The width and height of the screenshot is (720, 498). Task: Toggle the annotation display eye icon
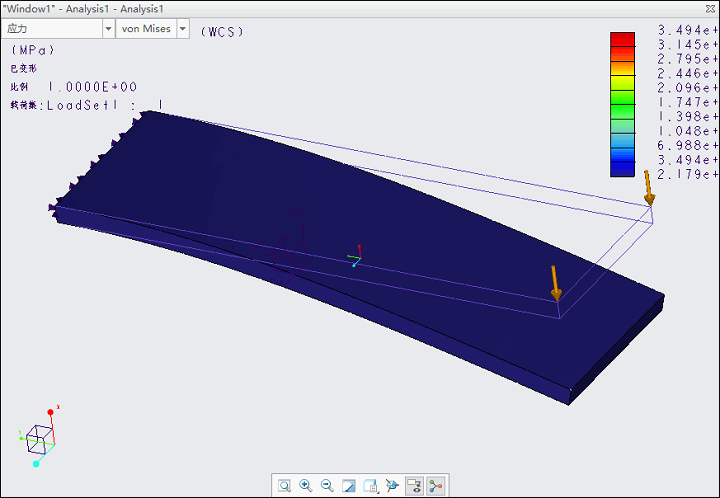[x=414, y=486]
